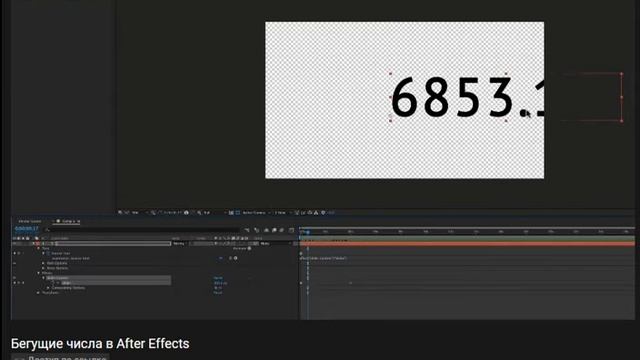Expand the Path Options group
Viewport: 640px width, 360px height.
[x=43, y=263]
